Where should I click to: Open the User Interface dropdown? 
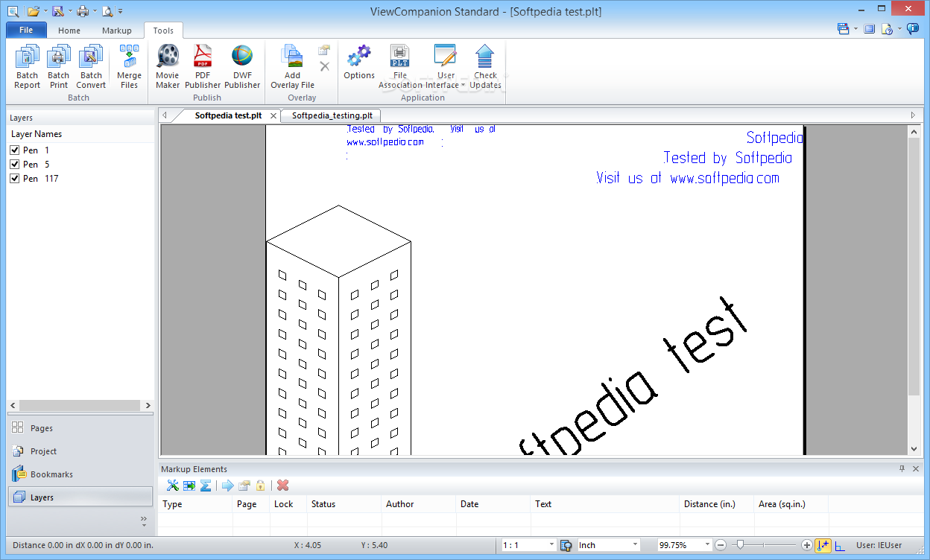446,67
